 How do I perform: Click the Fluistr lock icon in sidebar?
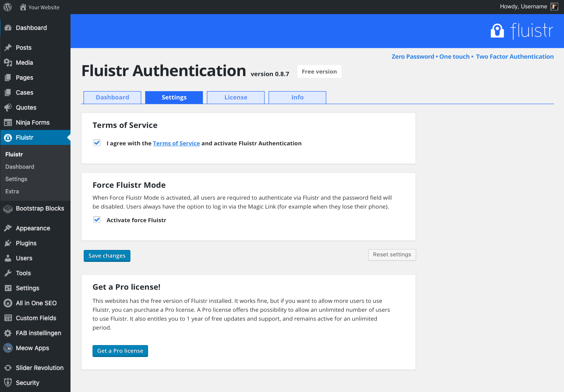[8, 138]
